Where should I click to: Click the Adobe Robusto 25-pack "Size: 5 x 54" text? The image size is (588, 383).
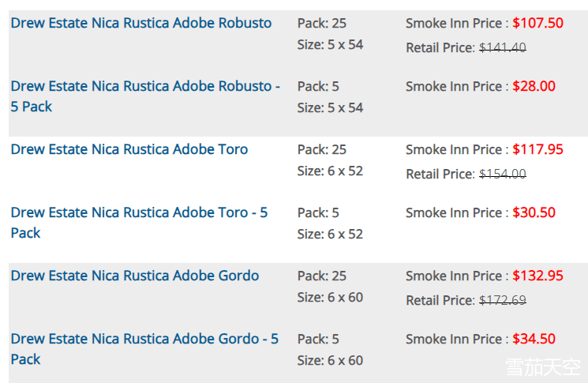330,44
